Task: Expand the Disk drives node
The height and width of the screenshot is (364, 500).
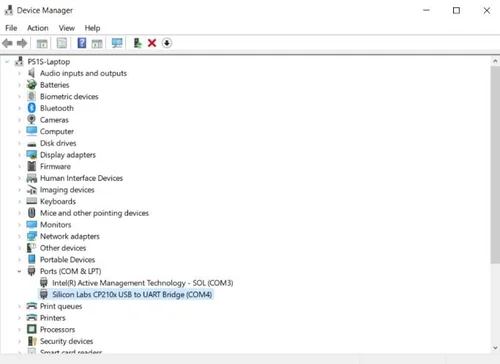Action: [x=19, y=143]
